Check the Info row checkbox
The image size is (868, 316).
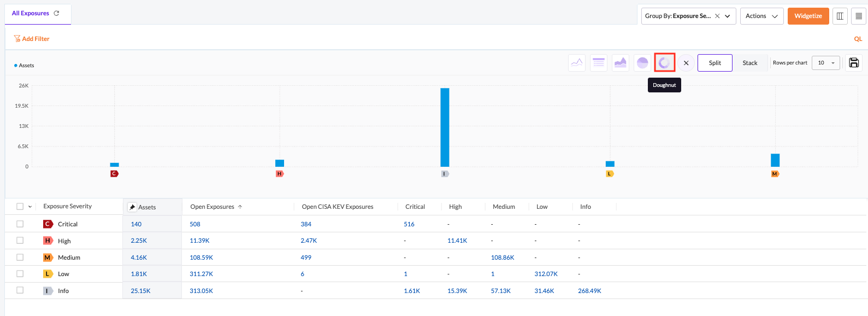pos(20,290)
